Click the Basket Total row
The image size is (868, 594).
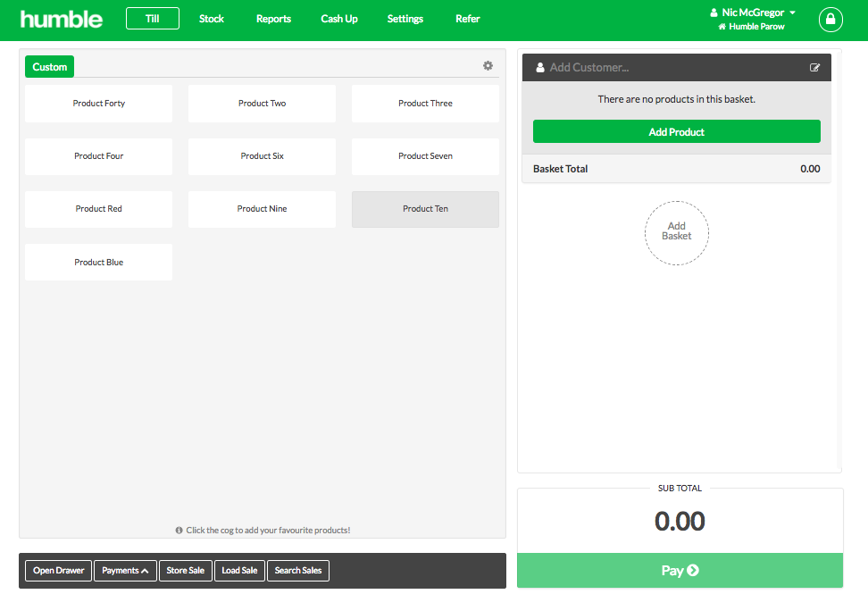pyautogui.click(x=677, y=169)
